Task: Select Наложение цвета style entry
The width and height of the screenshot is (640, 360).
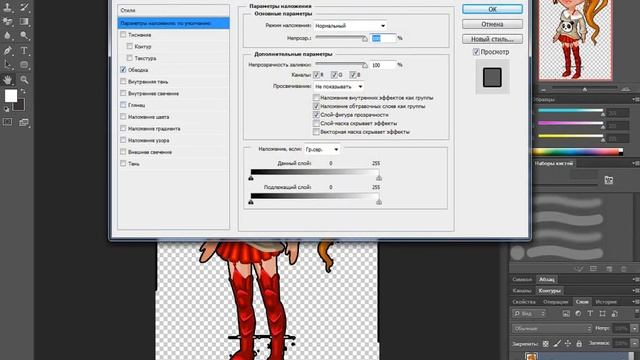Action: pyautogui.click(x=148, y=117)
